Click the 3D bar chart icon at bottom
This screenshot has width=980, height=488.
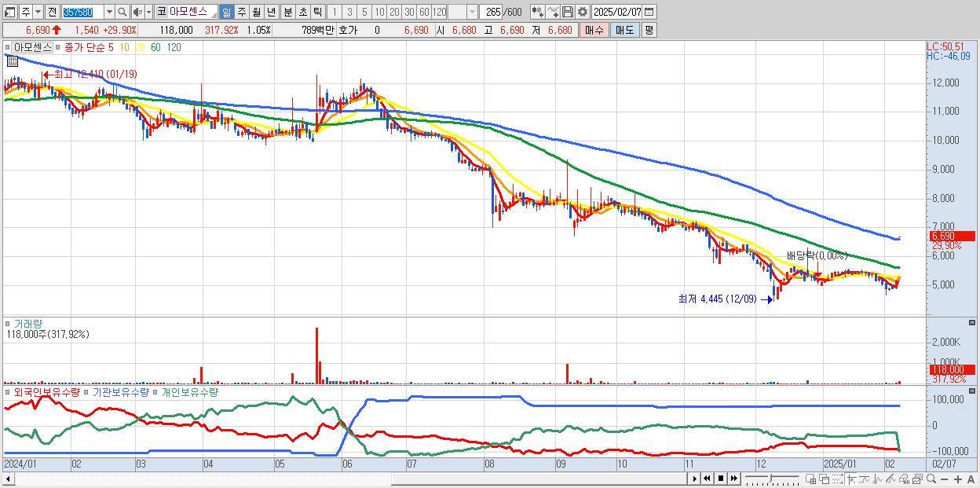[x=904, y=479]
